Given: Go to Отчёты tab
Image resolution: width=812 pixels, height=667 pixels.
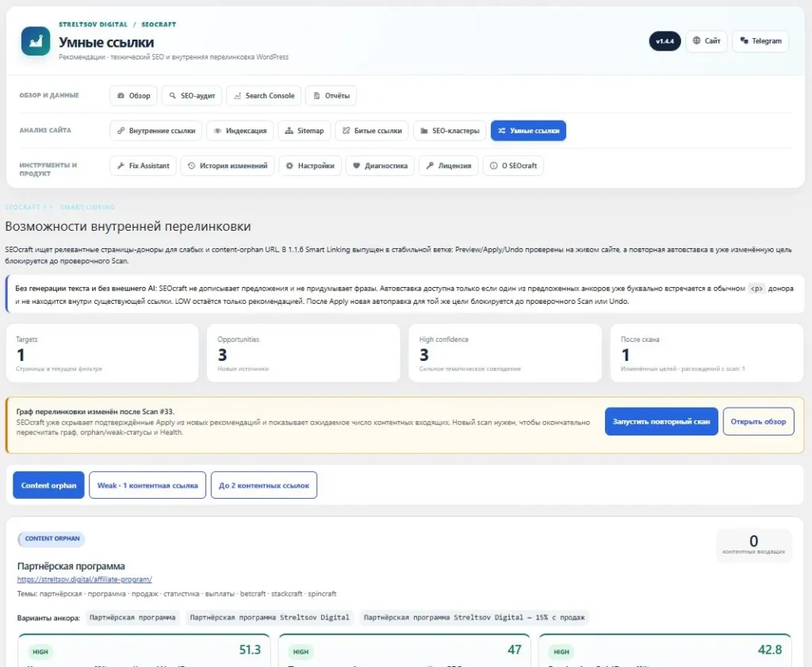Looking at the screenshot, I should [x=331, y=96].
